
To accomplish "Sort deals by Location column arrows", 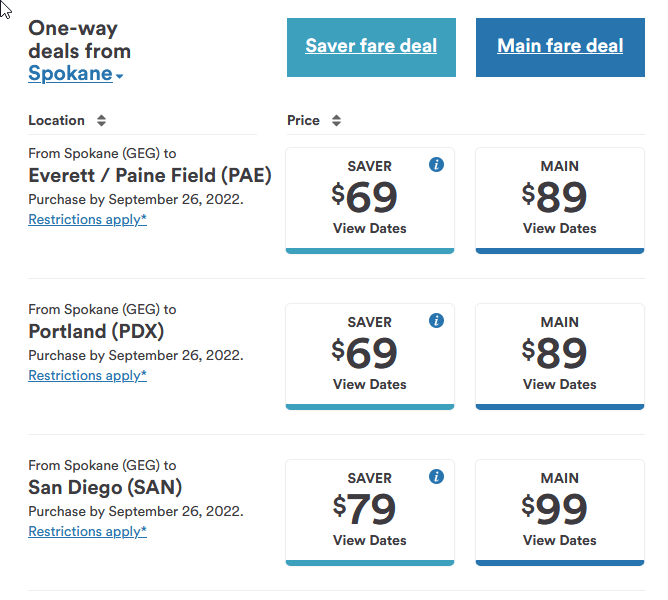I will click(101, 121).
